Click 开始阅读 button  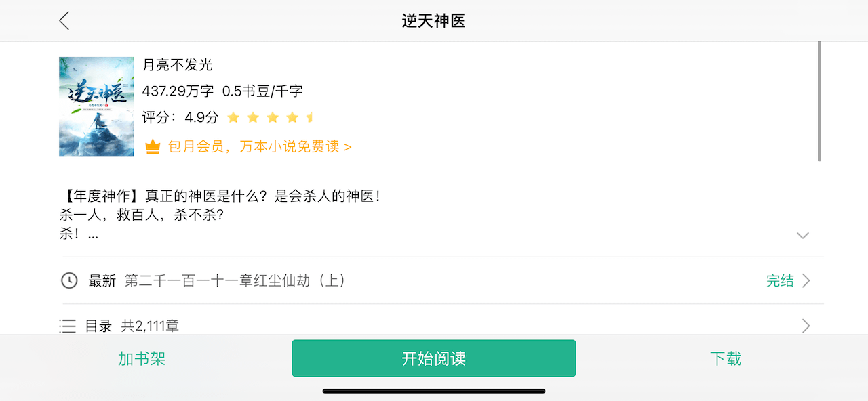[x=434, y=358]
